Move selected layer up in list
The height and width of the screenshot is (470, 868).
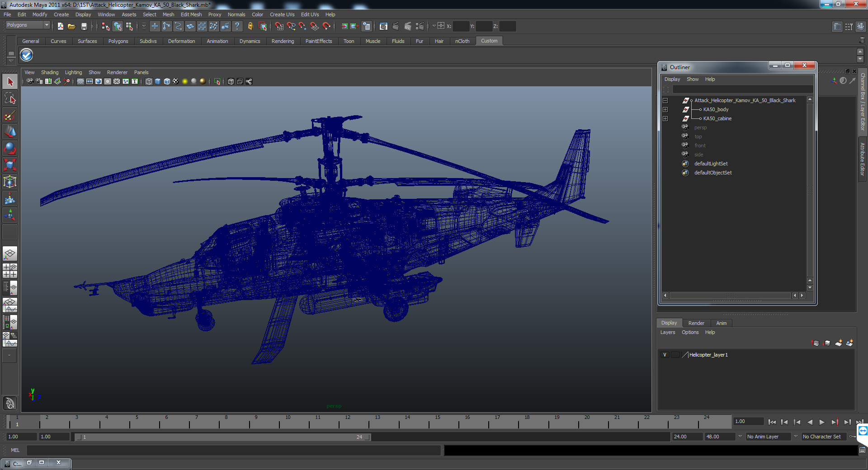click(x=815, y=343)
